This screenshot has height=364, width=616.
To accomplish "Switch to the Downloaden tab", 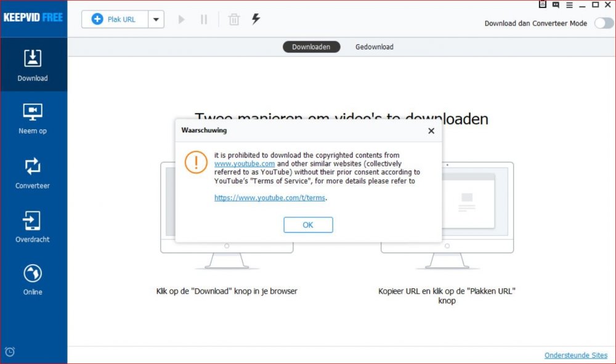I will (x=311, y=47).
